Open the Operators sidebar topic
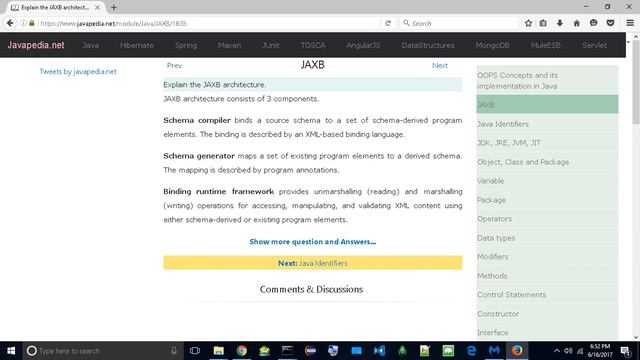The height and width of the screenshot is (360, 640). pyautogui.click(x=547, y=218)
